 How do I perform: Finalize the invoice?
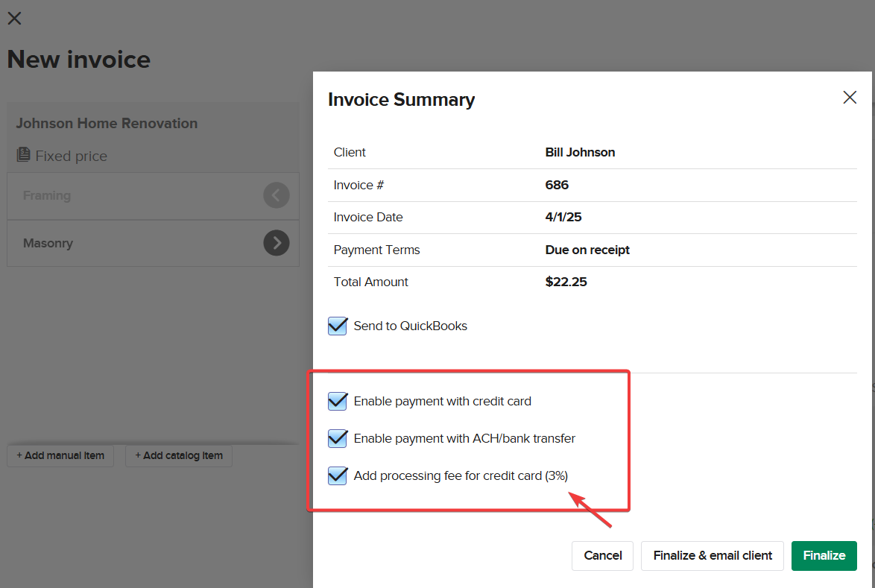[x=824, y=555]
